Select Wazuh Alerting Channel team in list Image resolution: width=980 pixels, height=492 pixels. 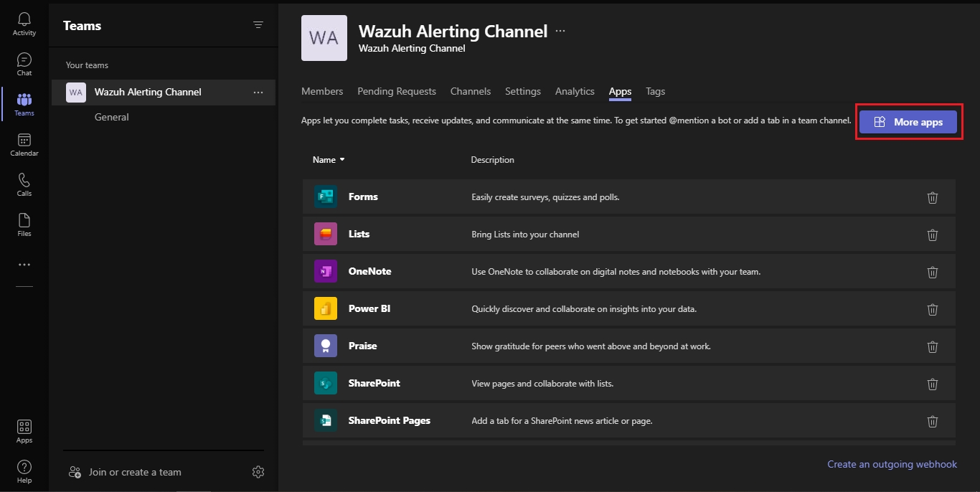[x=163, y=93]
